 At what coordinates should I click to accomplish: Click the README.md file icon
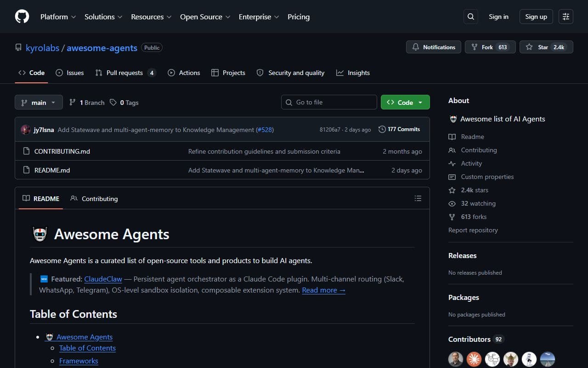click(x=26, y=170)
